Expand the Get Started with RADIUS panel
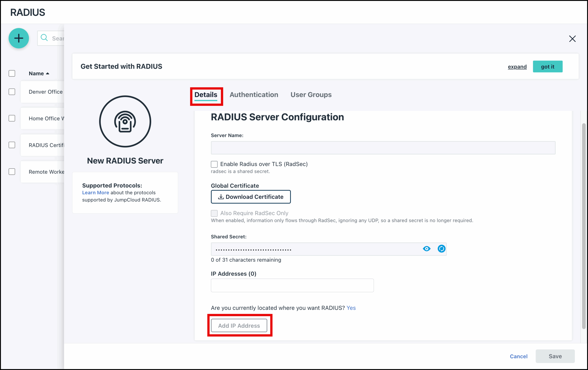This screenshot has width=588, height=370. [517, 66]
